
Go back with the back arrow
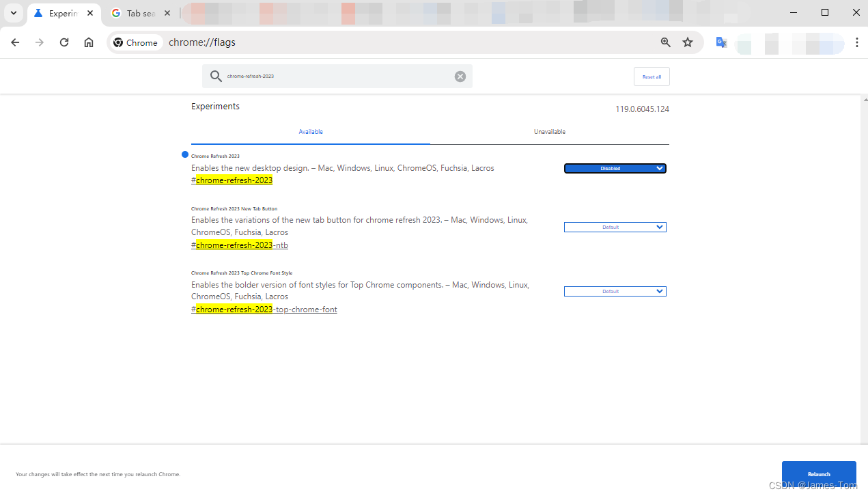(15, 42)
